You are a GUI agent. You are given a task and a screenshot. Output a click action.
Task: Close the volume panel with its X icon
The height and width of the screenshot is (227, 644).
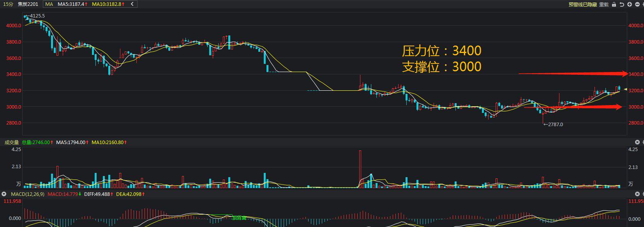pyautogui.click(x=637, y=142)
